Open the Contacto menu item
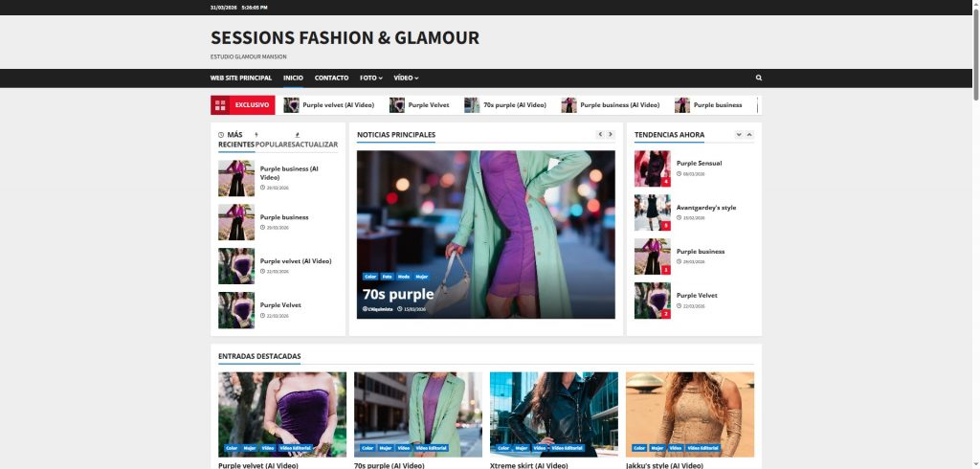980x469 pixels. click(331, 78)
